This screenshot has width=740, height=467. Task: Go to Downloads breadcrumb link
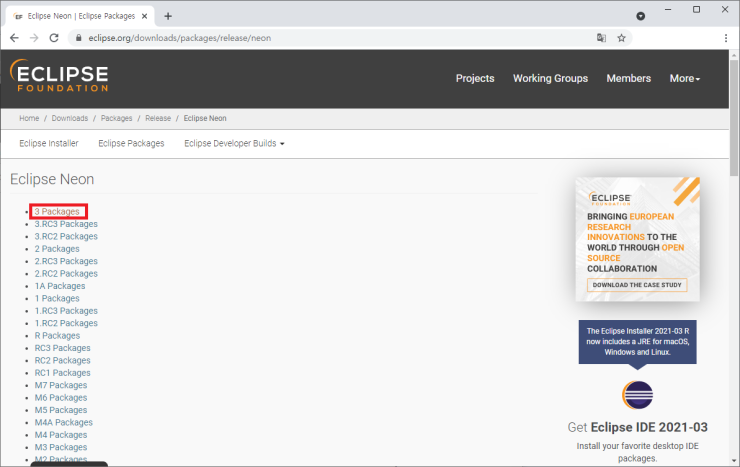click(x=69, y=118)
